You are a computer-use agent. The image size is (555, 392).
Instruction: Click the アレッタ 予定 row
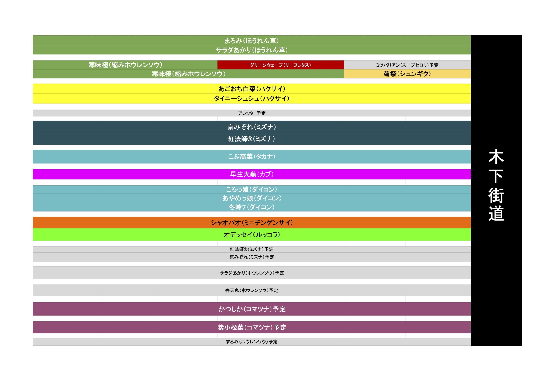pos(252,113)
